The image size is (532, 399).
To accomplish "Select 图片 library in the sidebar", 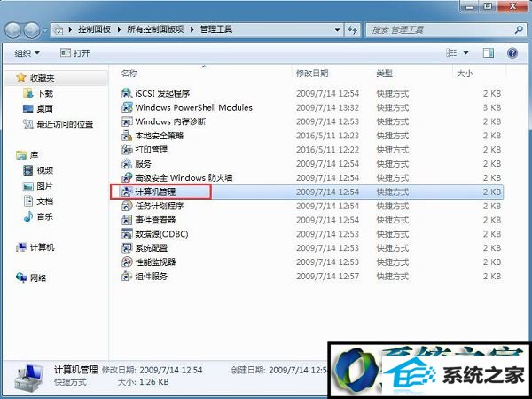I will pos(45,186).
